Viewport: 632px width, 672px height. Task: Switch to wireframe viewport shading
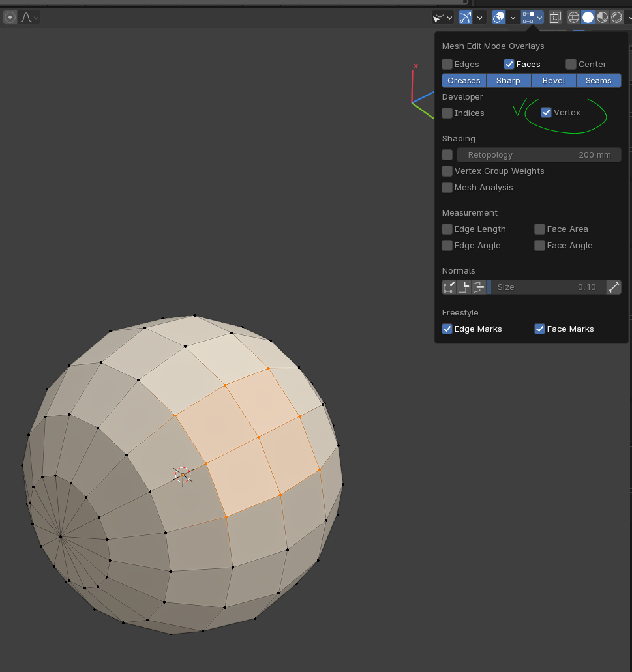[x=573, y=18]
